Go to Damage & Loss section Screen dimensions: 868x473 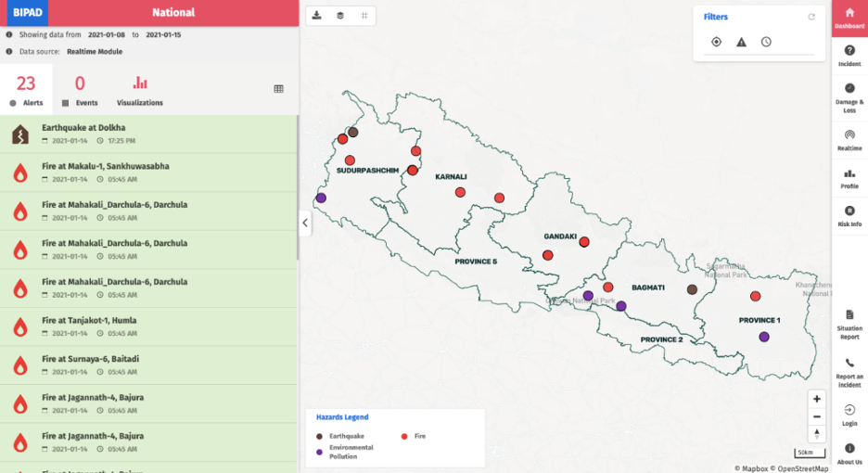pyautogui.click(x=849, y=98)
